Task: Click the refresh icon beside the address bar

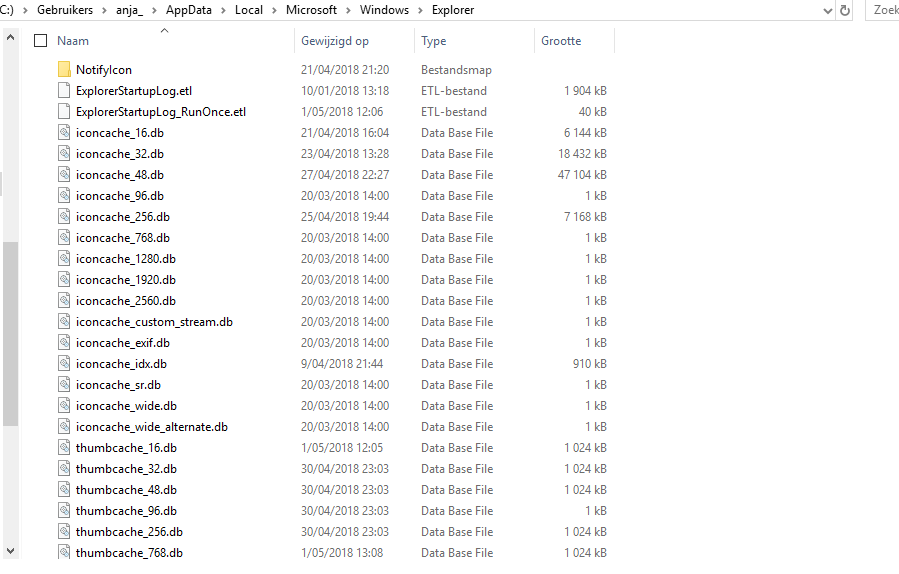Action: 845,10
